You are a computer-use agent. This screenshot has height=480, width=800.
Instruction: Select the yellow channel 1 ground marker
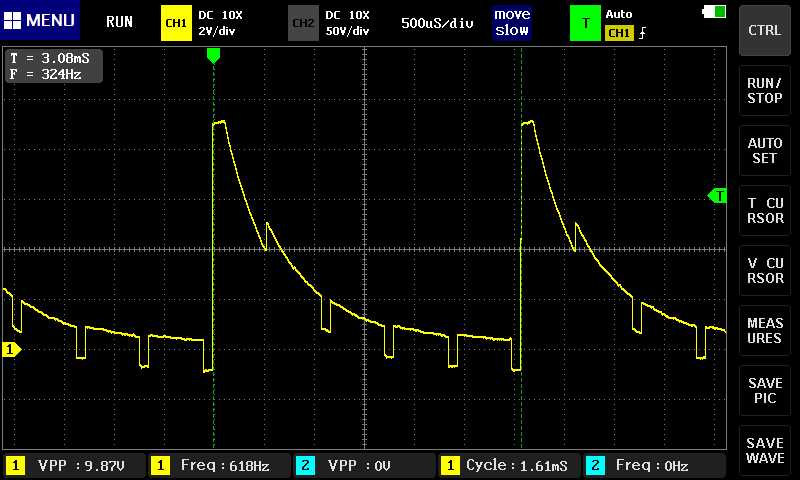point(11,349)
